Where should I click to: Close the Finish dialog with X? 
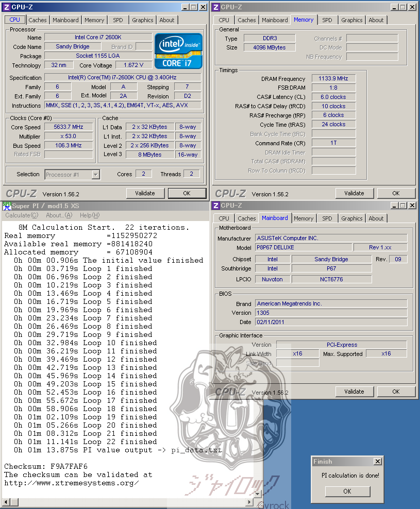(x=377, y=461)
